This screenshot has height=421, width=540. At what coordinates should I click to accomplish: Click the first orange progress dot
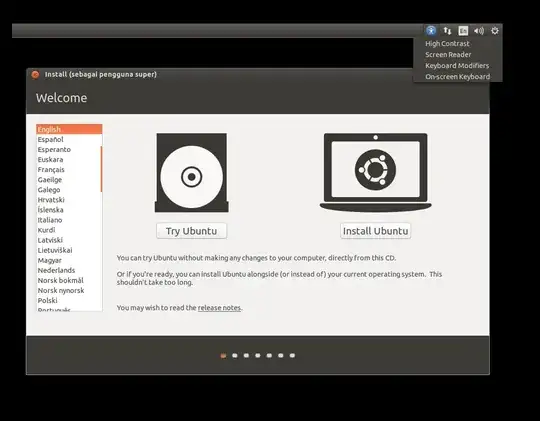coord(223,356)
